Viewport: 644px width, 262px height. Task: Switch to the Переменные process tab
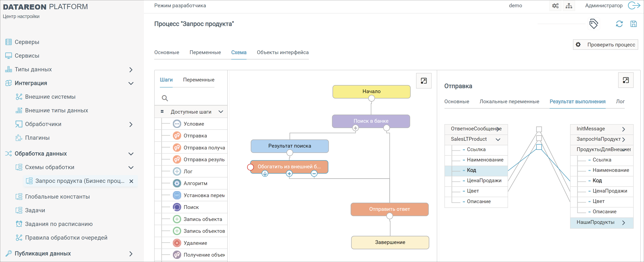(205, 52)
